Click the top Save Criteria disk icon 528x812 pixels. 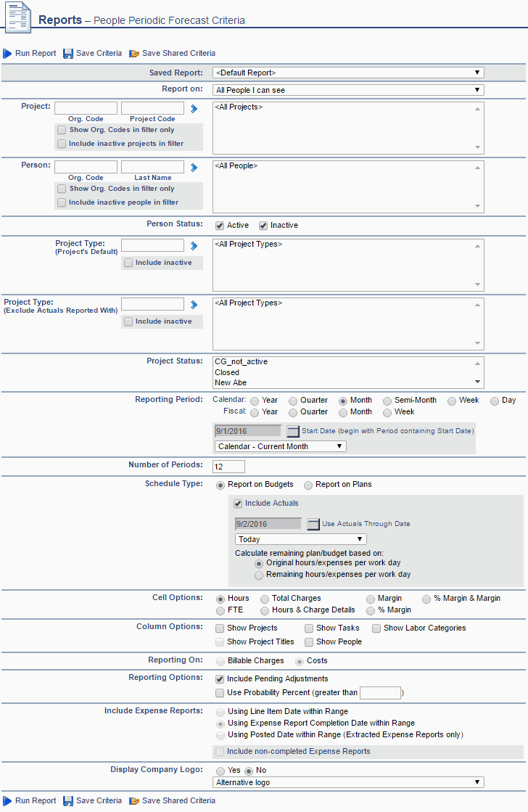pyautogui.click(x=68, y=54)
